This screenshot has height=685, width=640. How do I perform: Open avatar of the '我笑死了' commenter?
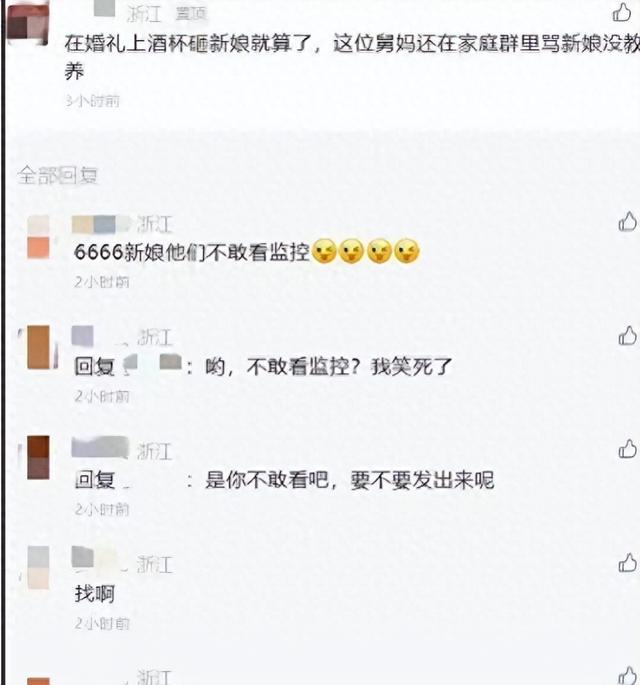38,347
